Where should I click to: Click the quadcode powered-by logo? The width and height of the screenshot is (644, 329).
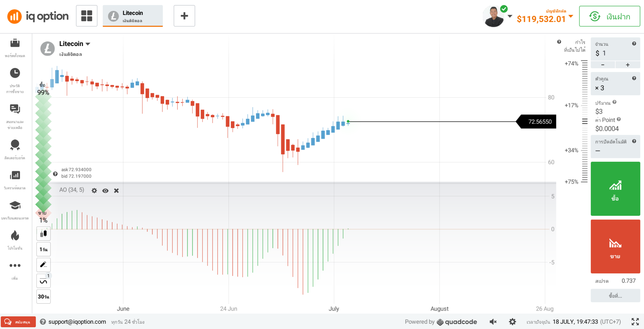457,322
